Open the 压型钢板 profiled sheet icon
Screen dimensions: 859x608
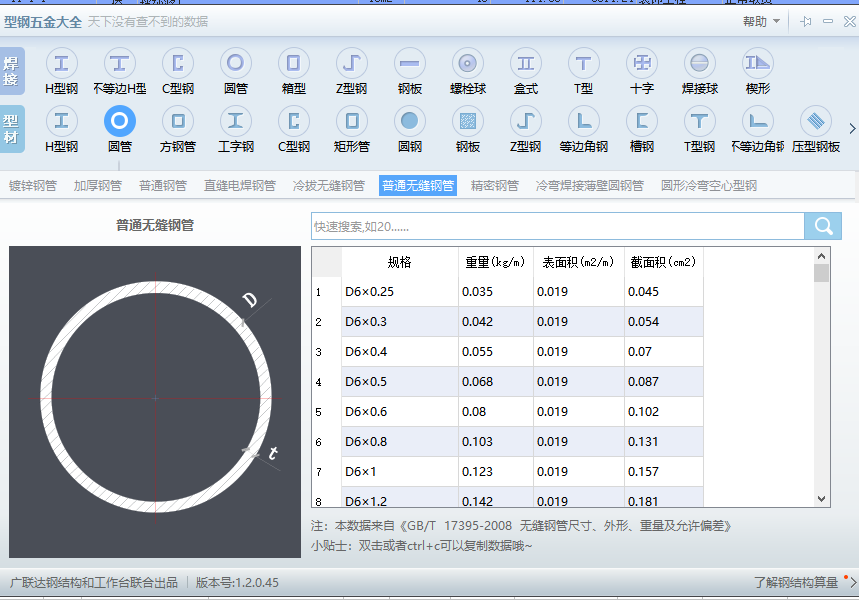(816, 122)
